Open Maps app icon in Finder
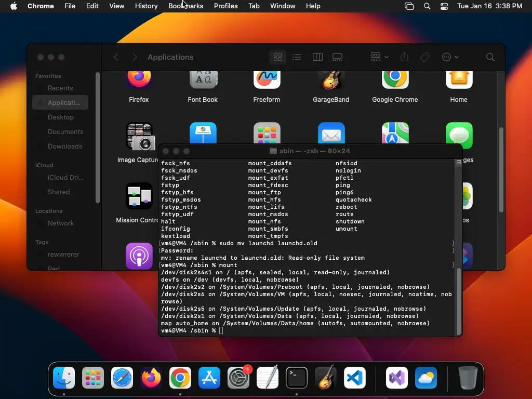The width and height of the screenshot is (532, 399). coord(395,132)
